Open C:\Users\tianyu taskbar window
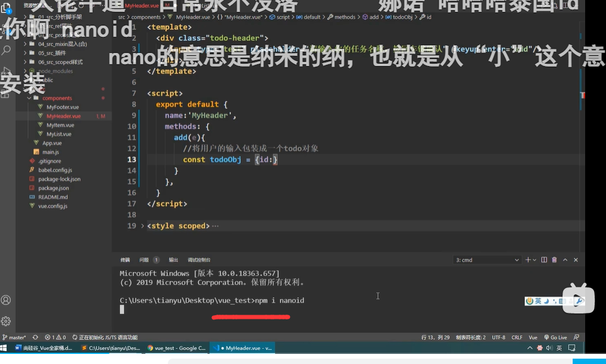This screenshot has width=606, height=364. point(111,348)
